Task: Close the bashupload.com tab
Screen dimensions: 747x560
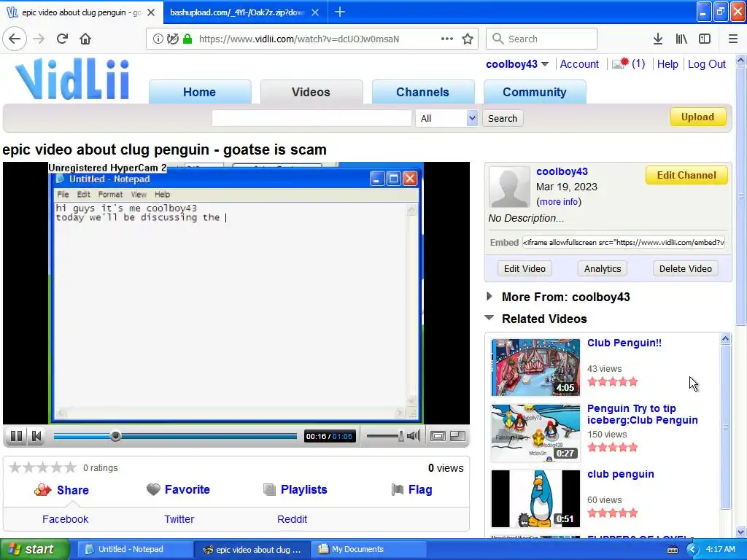Action: (315, 12)
